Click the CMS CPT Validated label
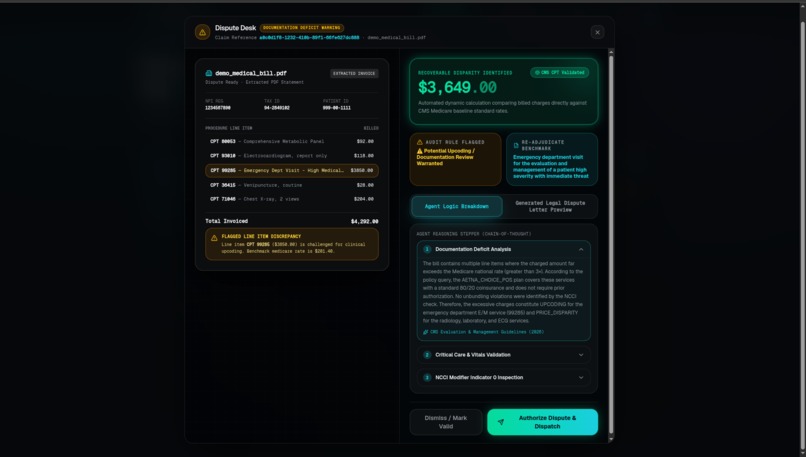806x457 pixels. 563,72
